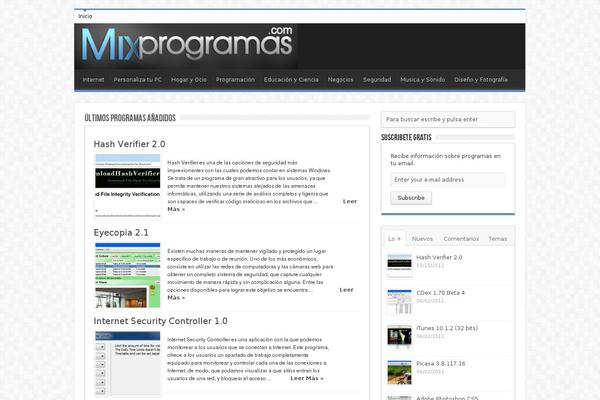Open the Educación y Ciencia category
This screenshot has height=400, width=600.
(291, 80)
